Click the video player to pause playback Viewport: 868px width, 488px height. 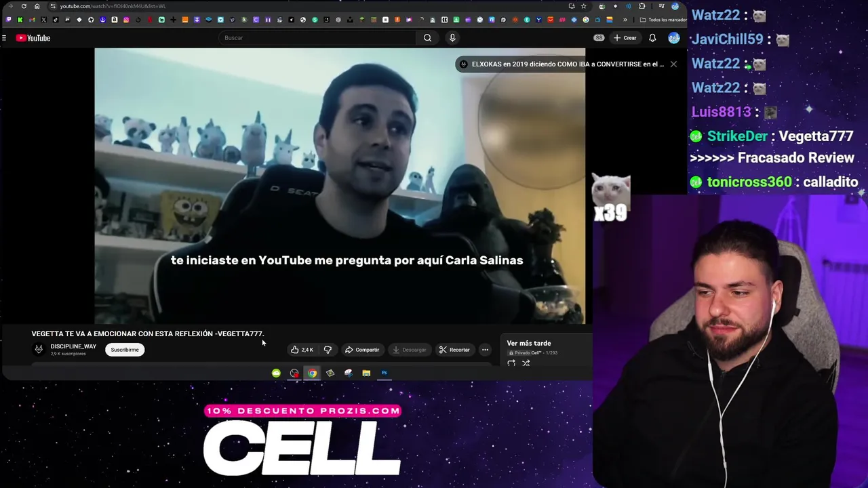tap(340, 186)
